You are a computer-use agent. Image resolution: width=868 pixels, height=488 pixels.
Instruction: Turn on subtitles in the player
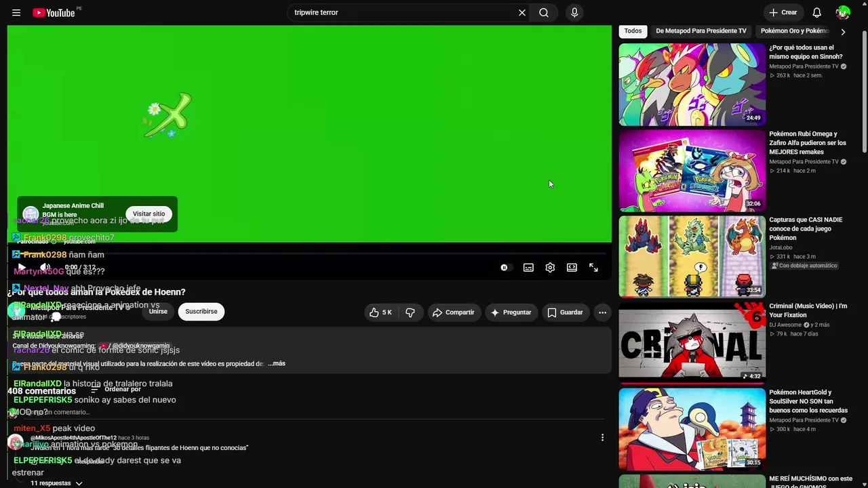pyautogui.click(x=528, y=268)
